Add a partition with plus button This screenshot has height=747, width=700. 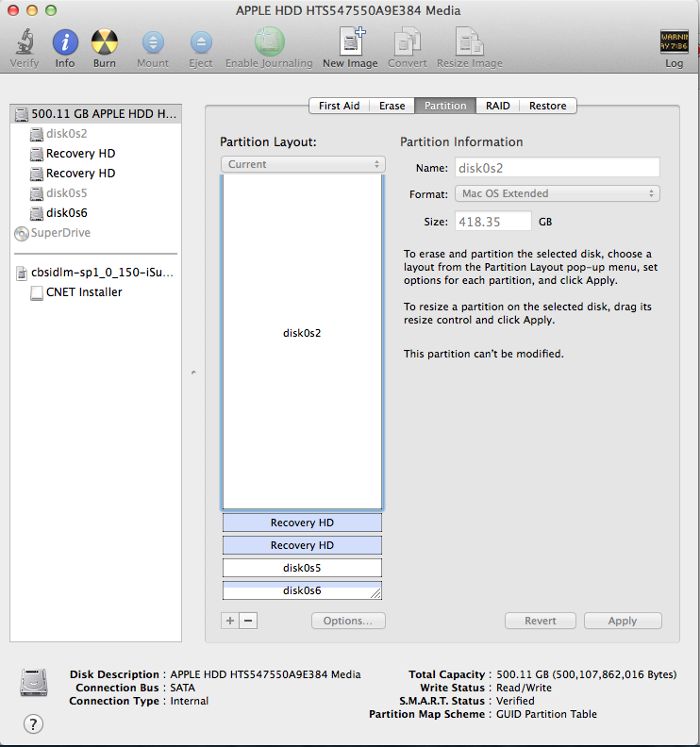230,621
